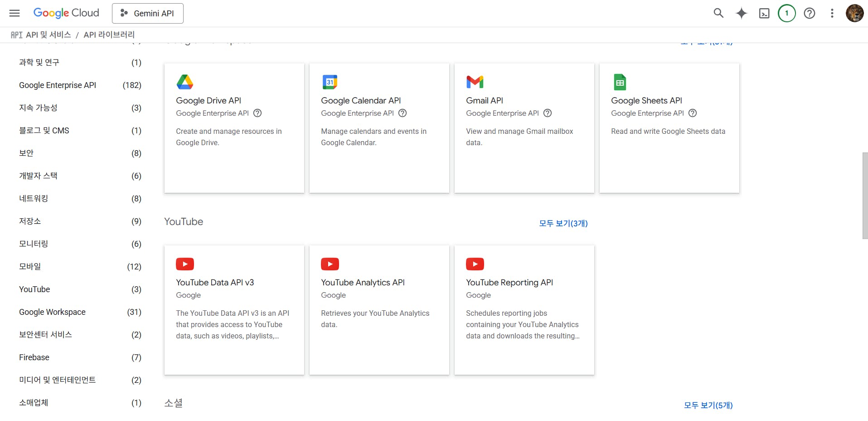The image size is (868, 421).
Task: Open the main navigation hamburger menu
Action: click(15, 13)
